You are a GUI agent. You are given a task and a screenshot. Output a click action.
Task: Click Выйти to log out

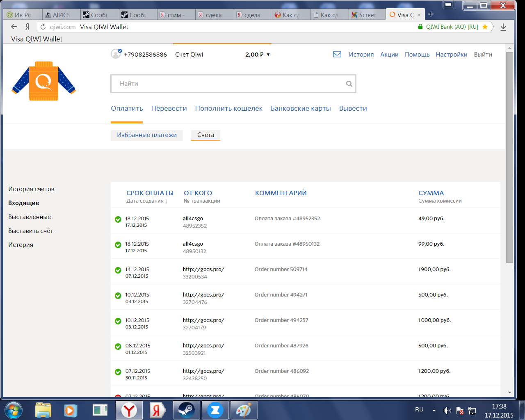click(x=483, y=54)
